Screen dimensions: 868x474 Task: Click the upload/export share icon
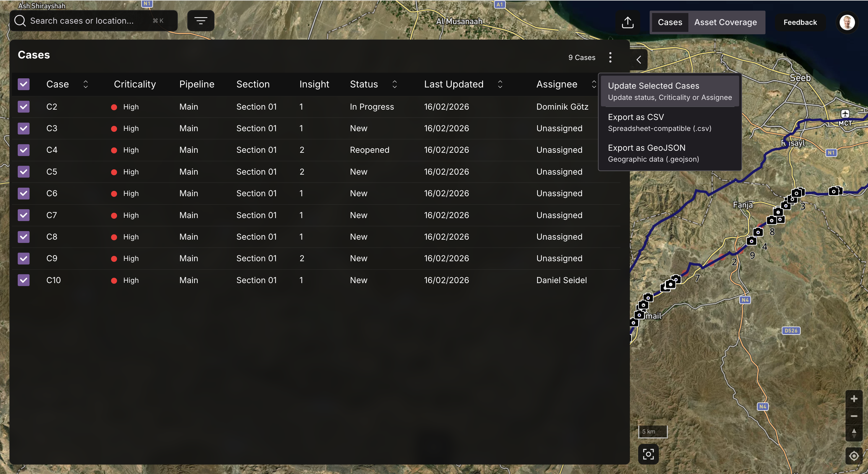pos(628,22)
